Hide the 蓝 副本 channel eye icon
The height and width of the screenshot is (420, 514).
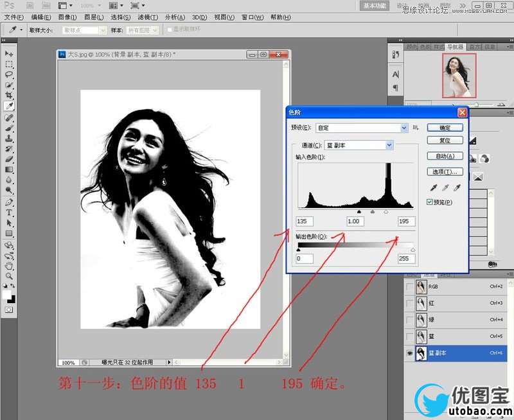click(409, 353)
